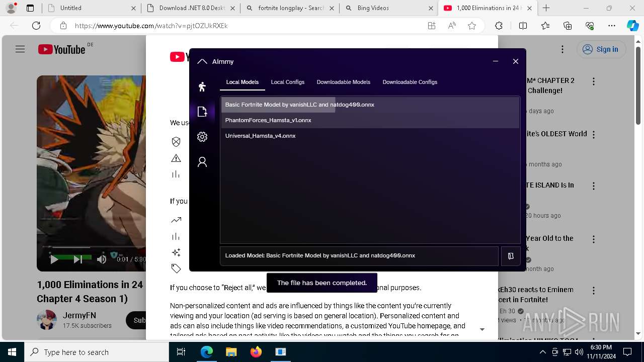Switch to fortnite longplay Search tab
This screenshot has width=644, height=362.
point(290,8)
